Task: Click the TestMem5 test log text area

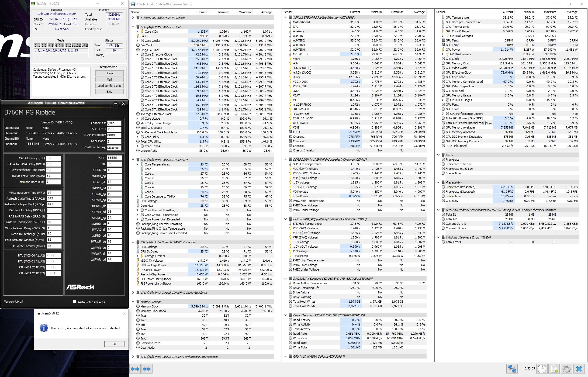Action: tap(61, 82)
